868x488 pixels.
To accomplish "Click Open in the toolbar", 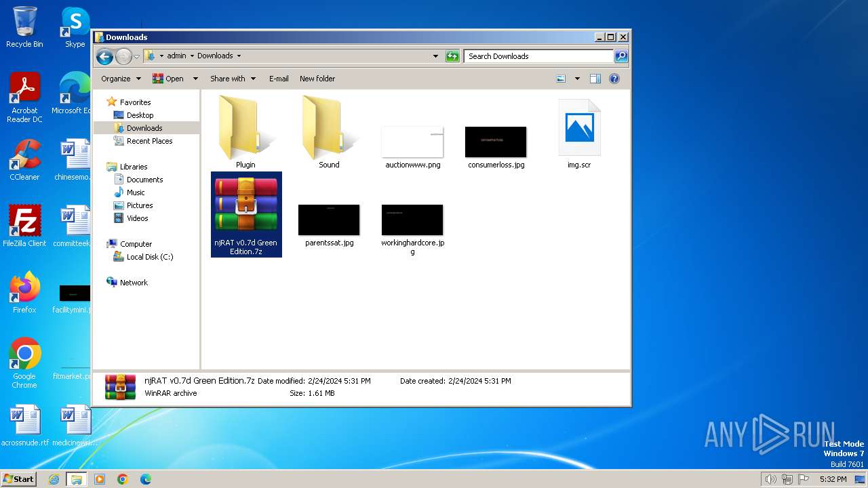I will click(168, 79).
